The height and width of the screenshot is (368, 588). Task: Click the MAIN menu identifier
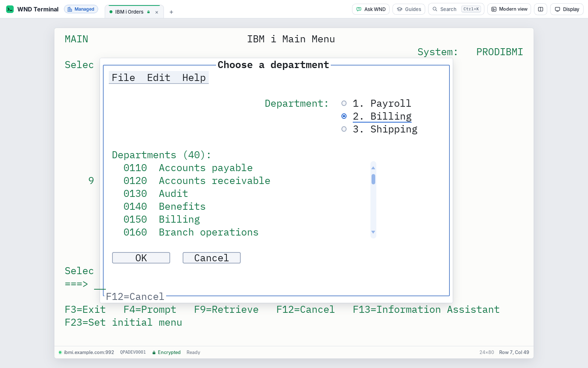click(x=76, y=39)
